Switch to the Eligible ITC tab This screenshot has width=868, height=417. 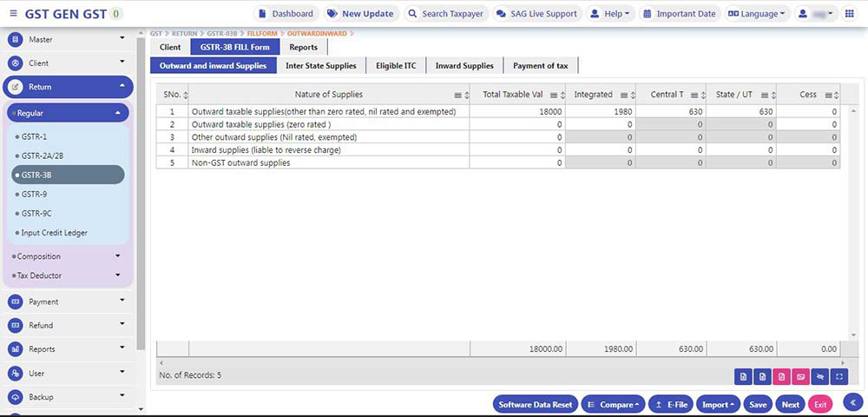coord(396,66)
